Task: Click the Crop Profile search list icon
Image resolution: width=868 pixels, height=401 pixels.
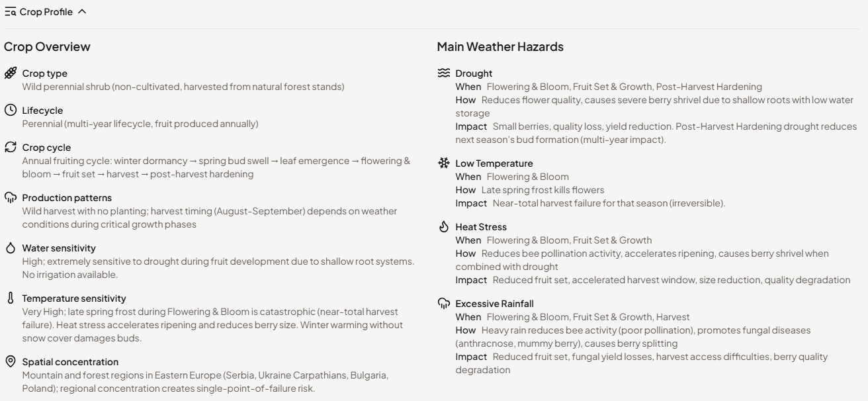Action: (x=10, y=12)
